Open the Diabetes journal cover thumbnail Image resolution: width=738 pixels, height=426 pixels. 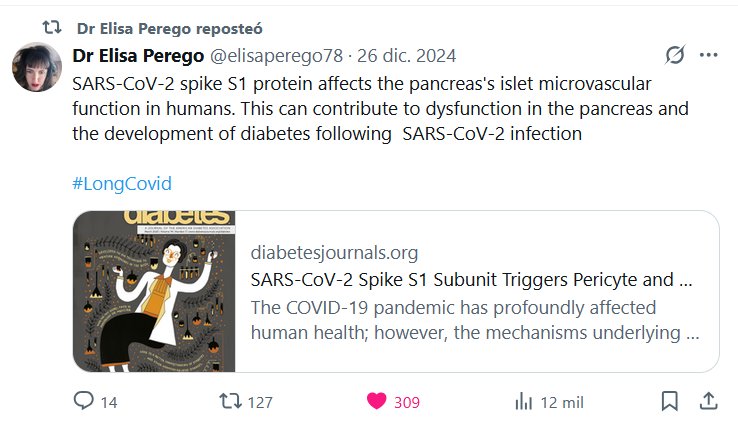pos(154,291)
